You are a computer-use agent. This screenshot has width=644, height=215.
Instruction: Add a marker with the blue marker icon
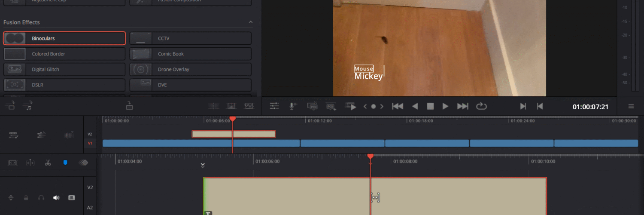coord(65,163)
